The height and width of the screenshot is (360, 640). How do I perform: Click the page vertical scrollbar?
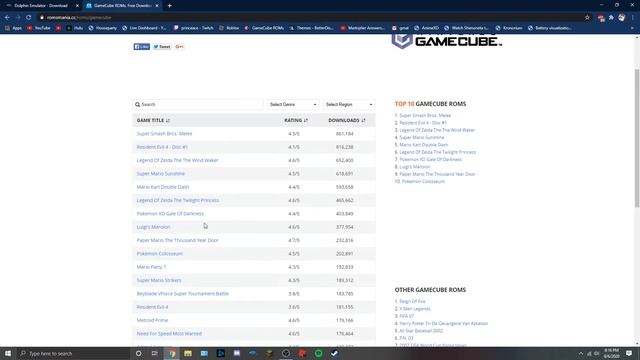(x=637, y=138)
